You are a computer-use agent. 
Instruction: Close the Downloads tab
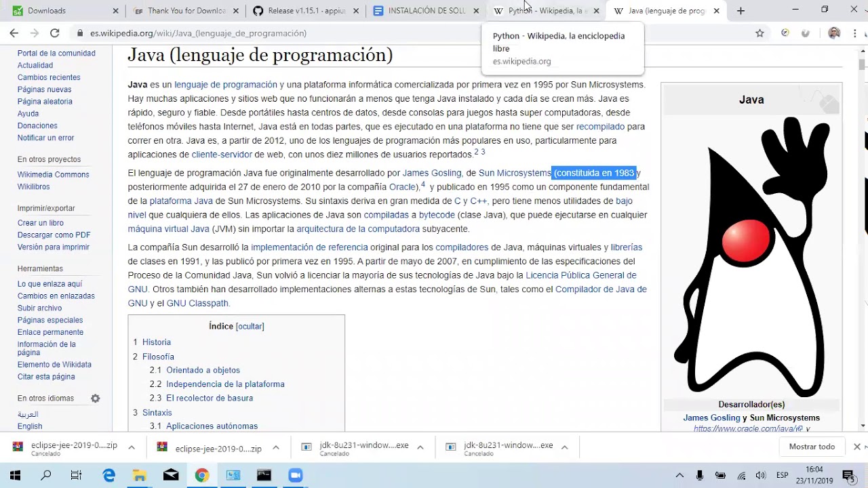point(115,11)
